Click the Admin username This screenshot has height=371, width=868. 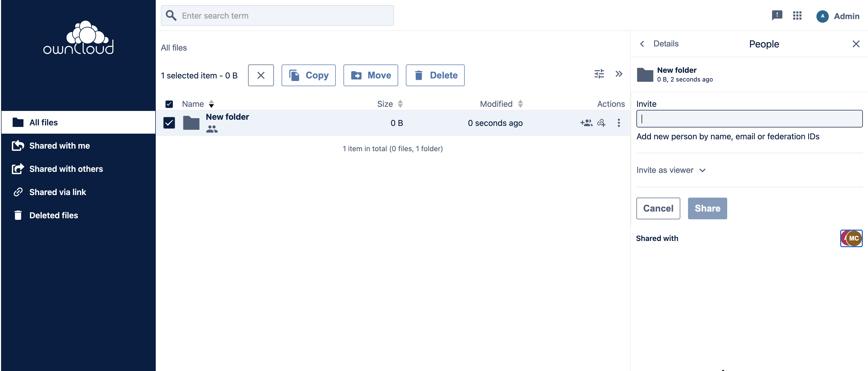(x=846, y=16)
